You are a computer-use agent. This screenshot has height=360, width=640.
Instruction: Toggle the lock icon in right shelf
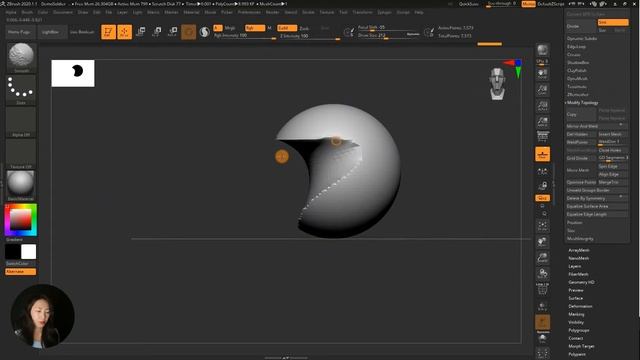[542, 186]
